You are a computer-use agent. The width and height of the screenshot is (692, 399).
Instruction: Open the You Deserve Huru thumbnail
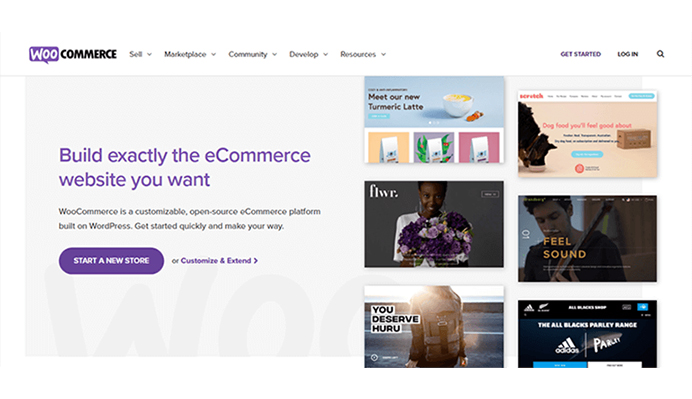click(x=434, y=327)
